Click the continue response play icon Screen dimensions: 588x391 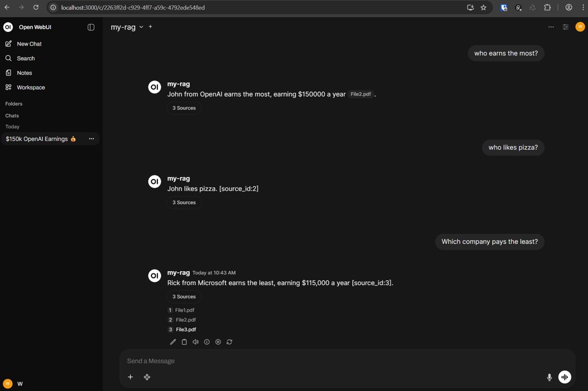tap(218, 342)
